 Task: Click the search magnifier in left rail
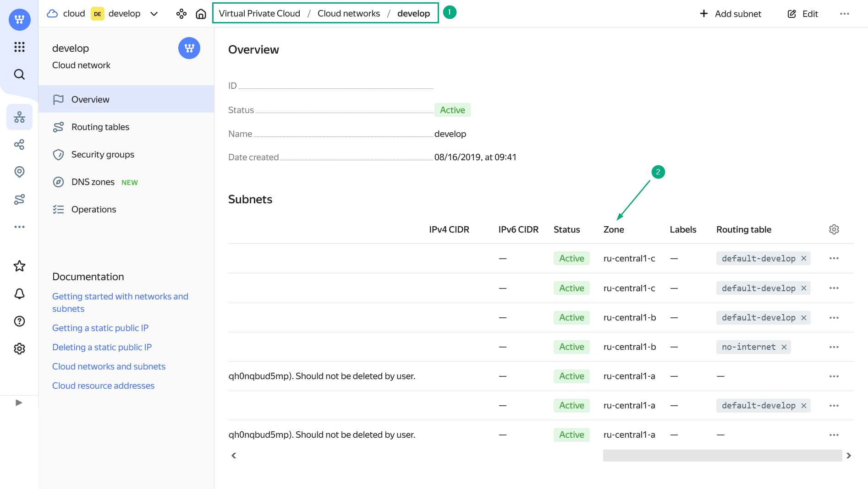[19, 74]
